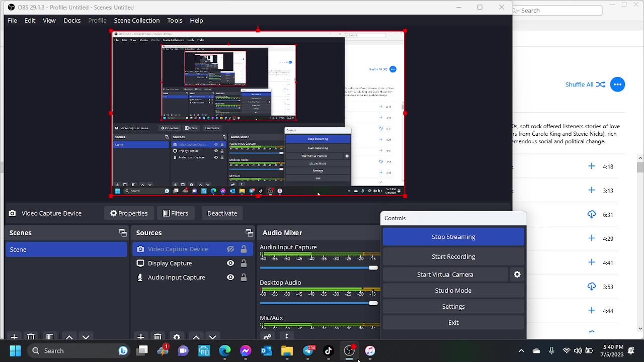Viewport: 644px width, 362px height.
Task: Open Settings from the Controls dock
Action: pyautogui.click(x=453, y=307)
